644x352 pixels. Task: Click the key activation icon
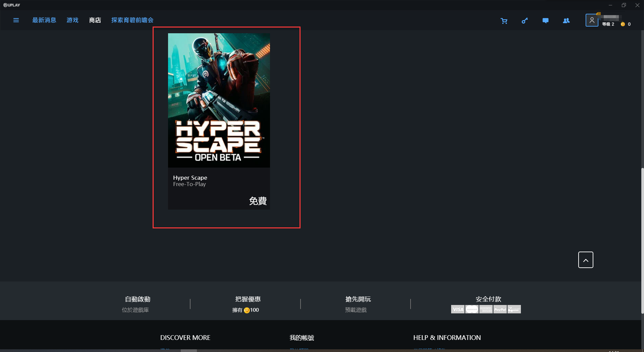525,21
